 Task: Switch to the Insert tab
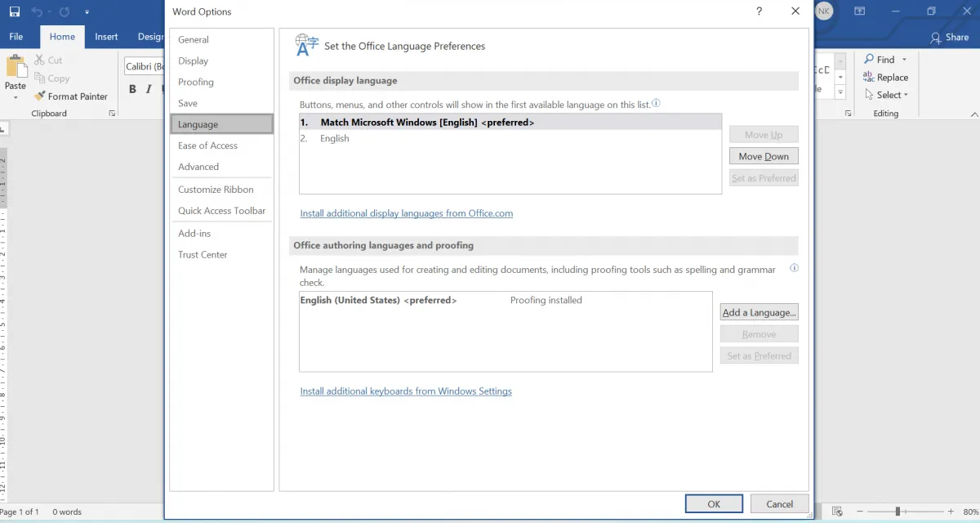click(x=106, y=37)
